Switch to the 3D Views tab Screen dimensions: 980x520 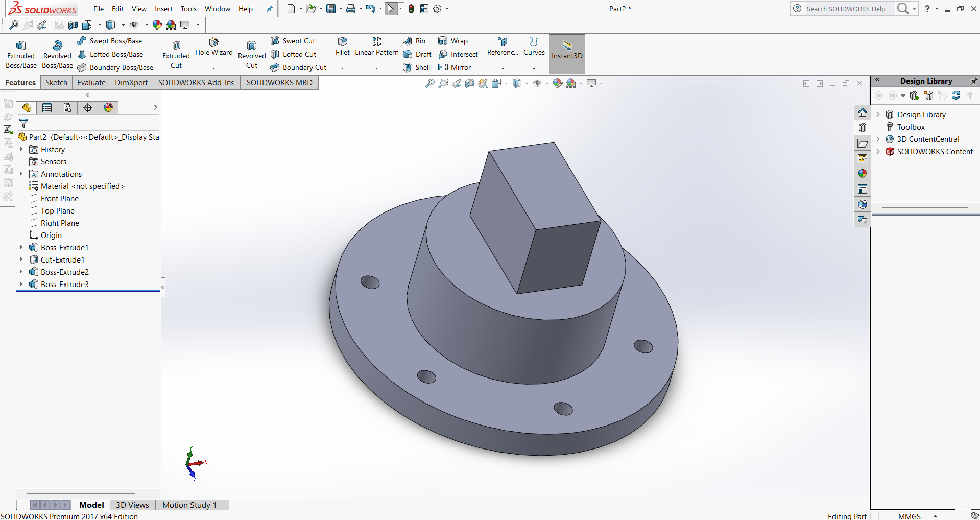pos(132,505)
